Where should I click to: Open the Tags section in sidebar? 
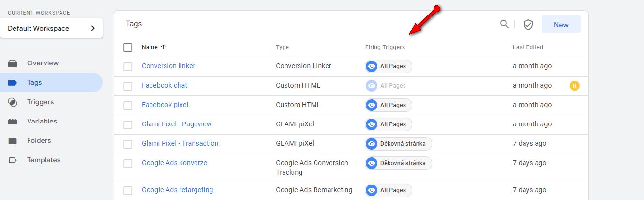(34, 83)
